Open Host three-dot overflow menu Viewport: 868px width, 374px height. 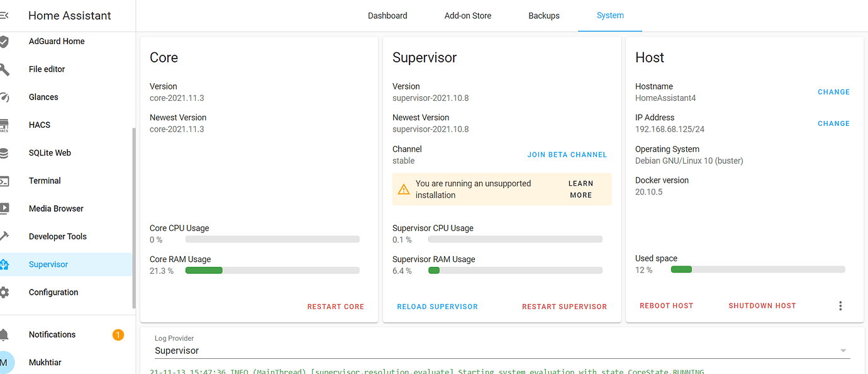840,306
